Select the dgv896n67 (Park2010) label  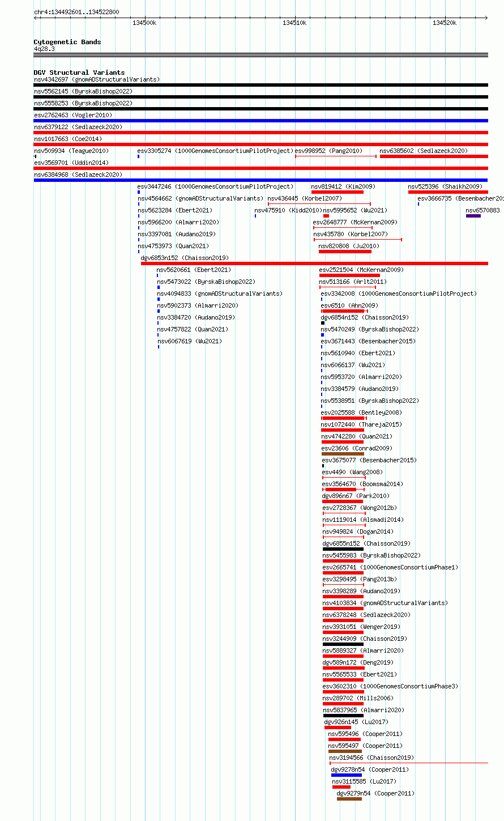356,496
